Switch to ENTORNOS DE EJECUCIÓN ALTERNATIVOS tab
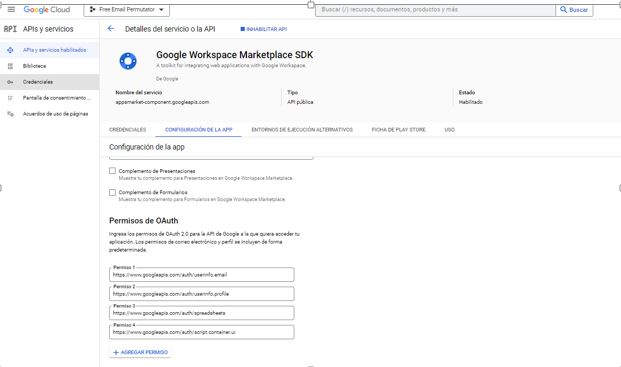Viewport: 621px width, 367px height. [302, 129]
